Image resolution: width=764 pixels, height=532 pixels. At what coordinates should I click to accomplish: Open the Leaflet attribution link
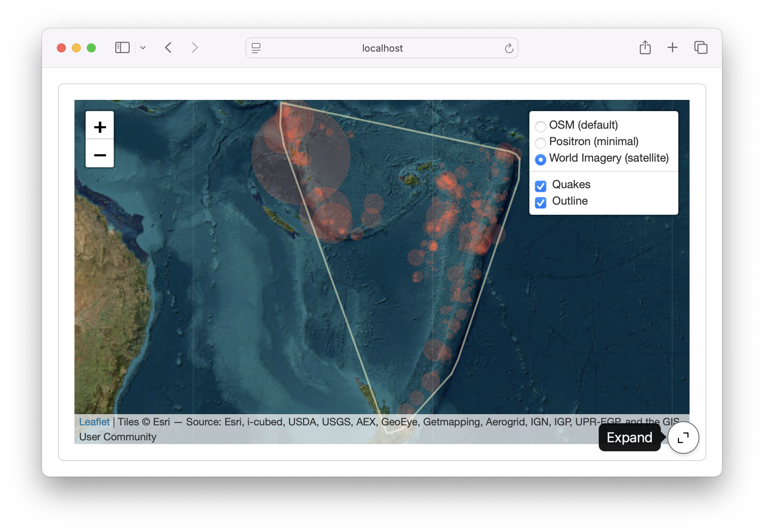tap(94, 422)
